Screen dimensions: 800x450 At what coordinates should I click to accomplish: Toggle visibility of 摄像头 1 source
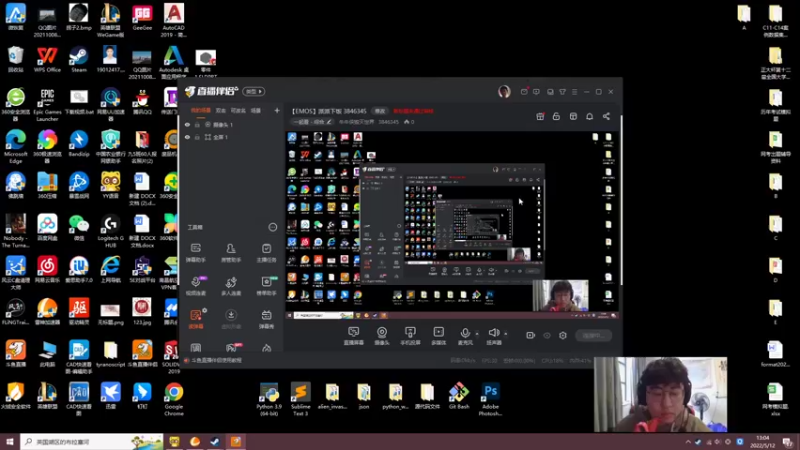click(187, 124)
